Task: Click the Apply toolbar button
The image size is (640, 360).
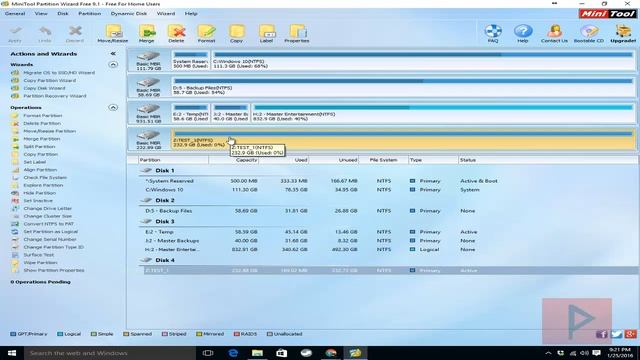Action: 16,33
